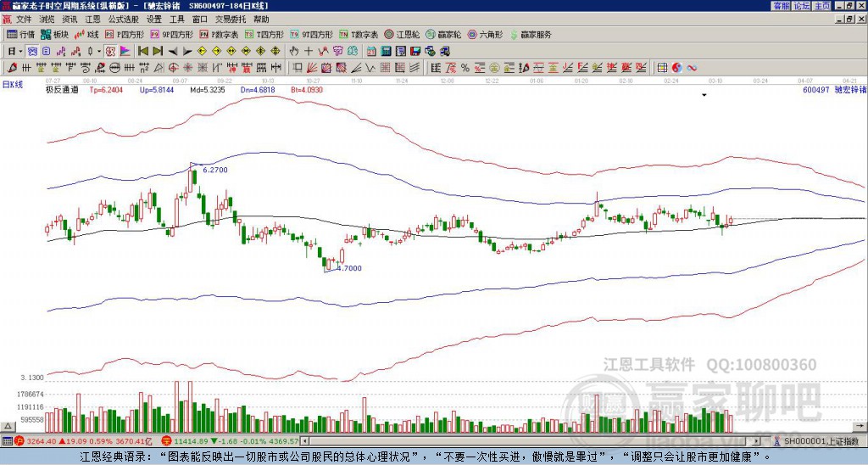The width and height of the screenshot is (868, 465).
Task: Click the up triangle button at chart bottom-left
Action: pyautogui.click(x=8, y=426)
